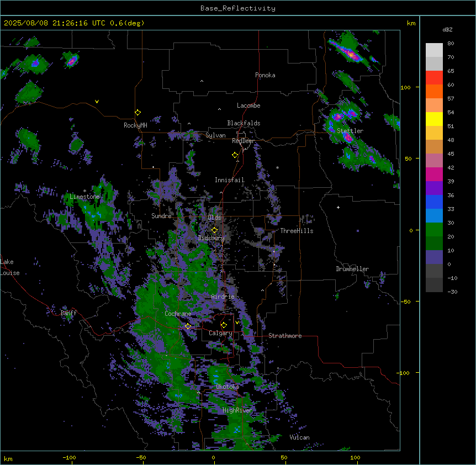
Task: Pick the yellow 51–54 dBZ legend swatch
Action: tap(434, 119)
